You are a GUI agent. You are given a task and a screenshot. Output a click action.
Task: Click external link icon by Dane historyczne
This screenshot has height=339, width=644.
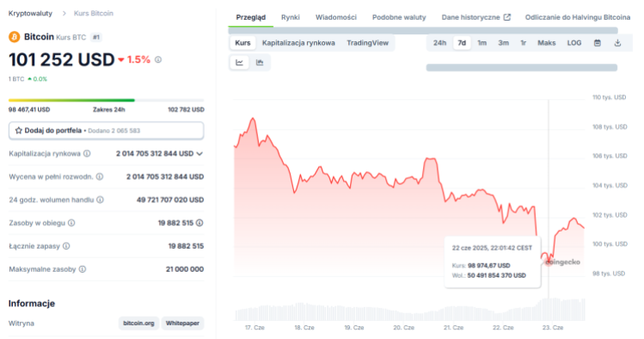click(x=507, y=17)
